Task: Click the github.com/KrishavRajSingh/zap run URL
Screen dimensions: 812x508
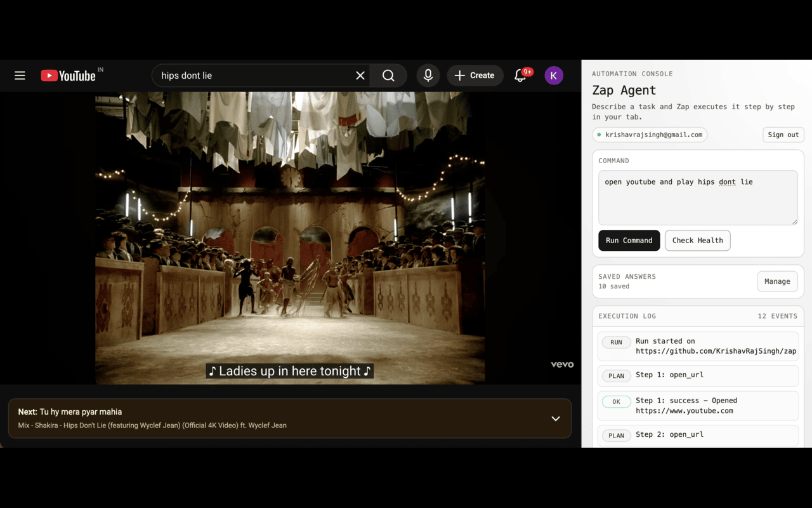Action: (x=716, y=351)
